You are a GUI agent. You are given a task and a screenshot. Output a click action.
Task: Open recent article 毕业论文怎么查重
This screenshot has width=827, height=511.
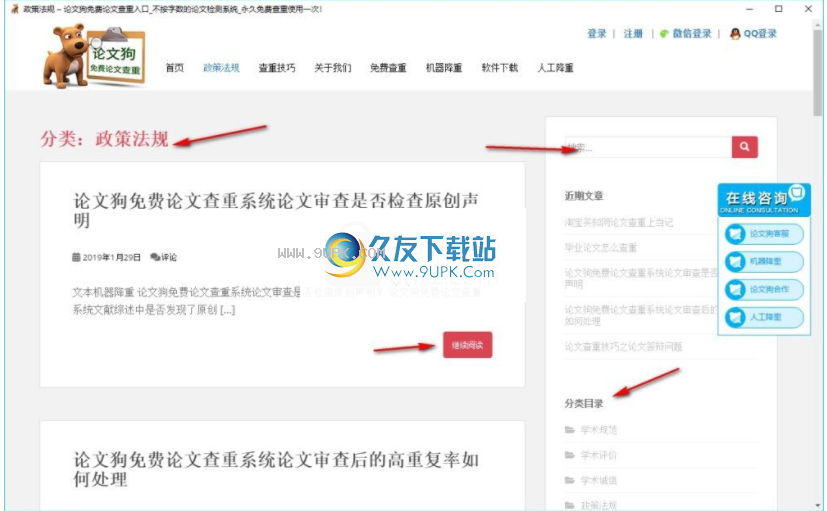601,247
